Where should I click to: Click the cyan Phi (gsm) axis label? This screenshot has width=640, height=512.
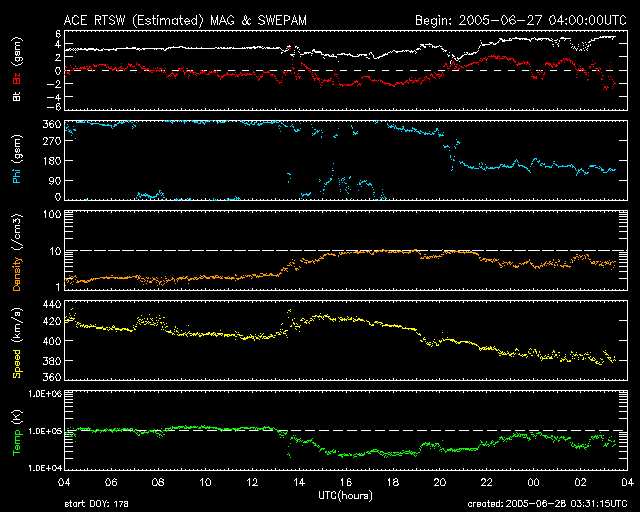[17, 159]
